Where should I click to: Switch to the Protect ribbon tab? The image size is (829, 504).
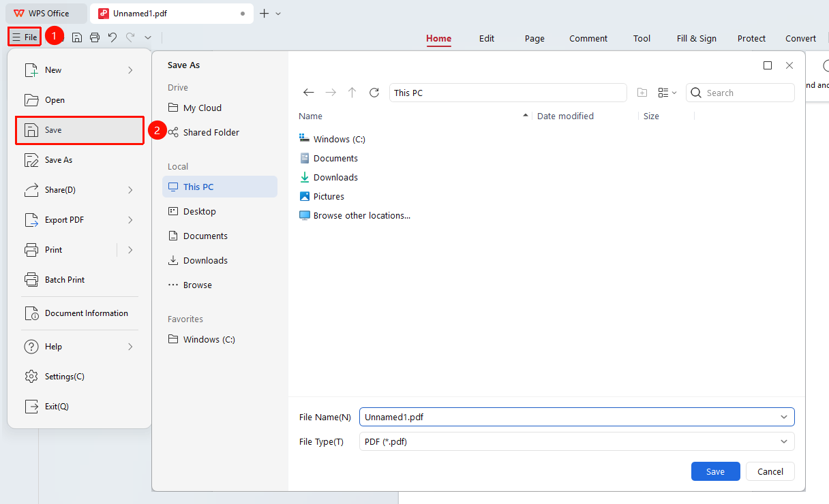pyautogui.click(x=751, y=39)
